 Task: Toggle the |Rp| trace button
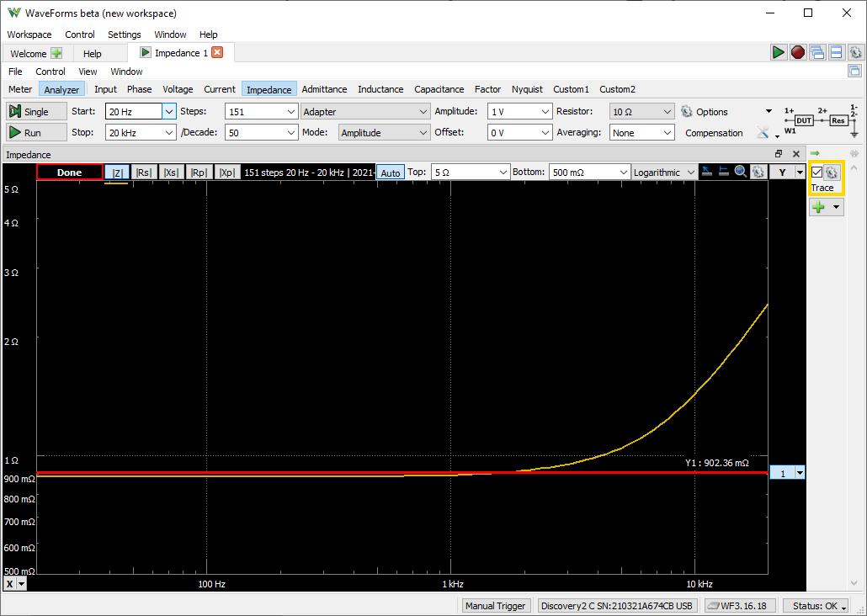[199, 173]
